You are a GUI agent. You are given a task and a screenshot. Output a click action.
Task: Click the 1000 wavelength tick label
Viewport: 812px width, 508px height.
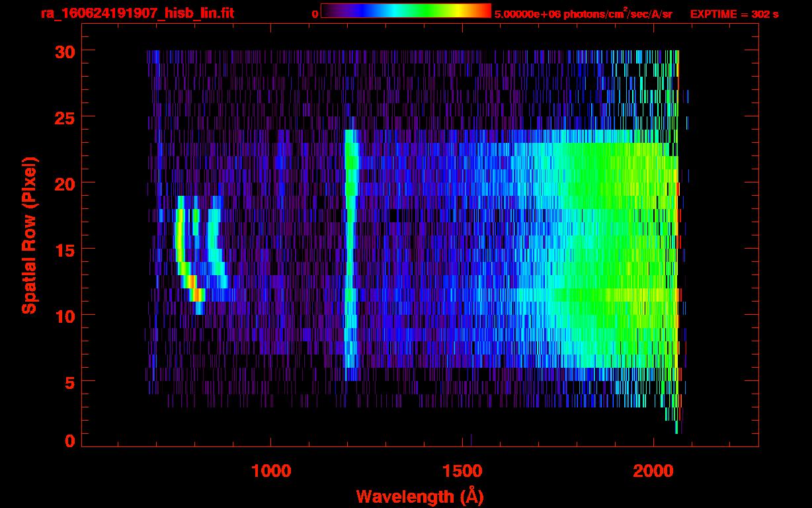point(271,471)
